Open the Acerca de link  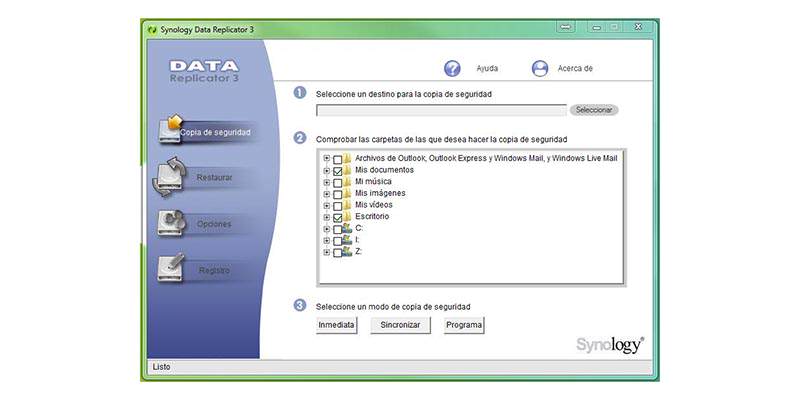(x=575, y=68)
